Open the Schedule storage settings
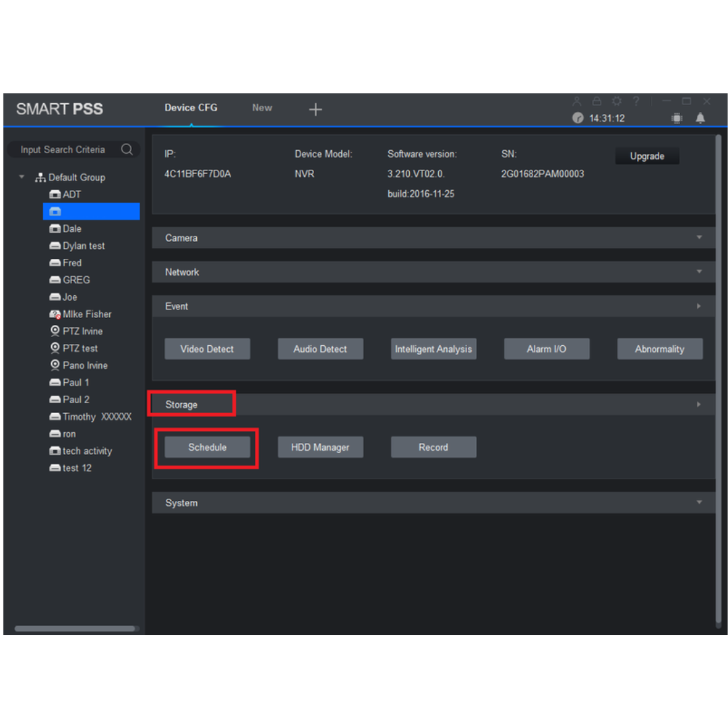The width and height of the screenshot is (728, 728). [x=207, y=447]
